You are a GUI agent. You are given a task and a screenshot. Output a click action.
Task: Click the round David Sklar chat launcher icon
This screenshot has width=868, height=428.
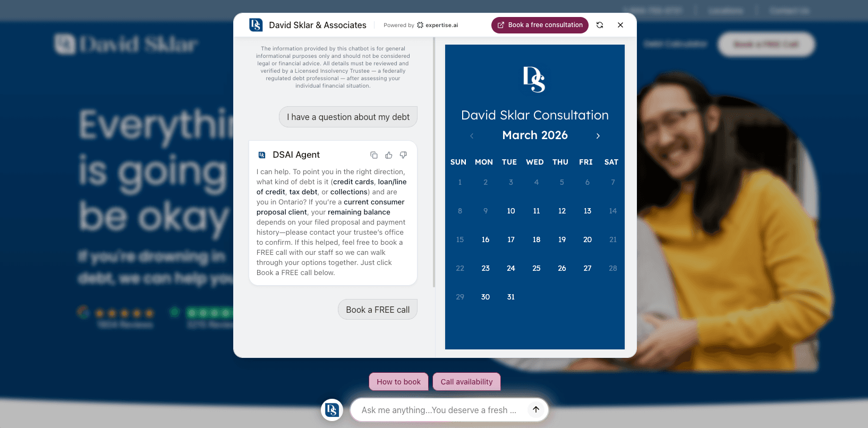332,410
